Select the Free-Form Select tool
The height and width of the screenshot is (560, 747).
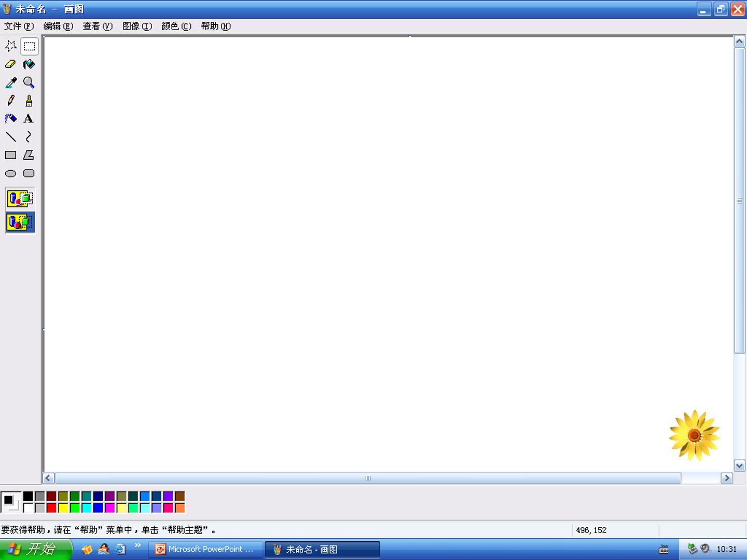[10, 46]
